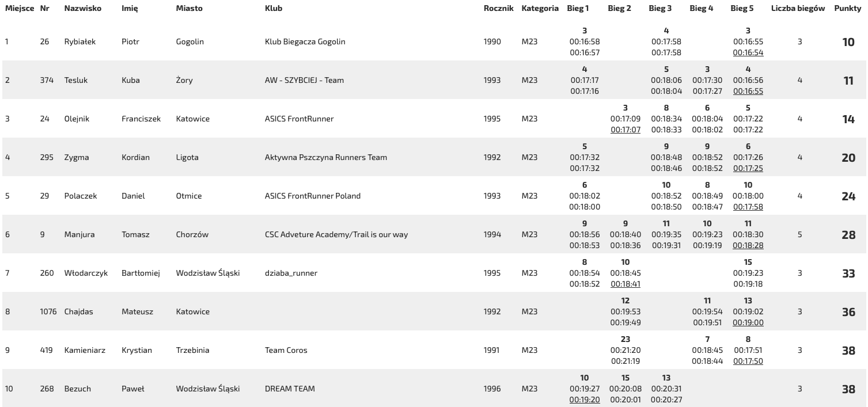Click underlined time 00:17:50 for Kamieniarz

[748, 362]
